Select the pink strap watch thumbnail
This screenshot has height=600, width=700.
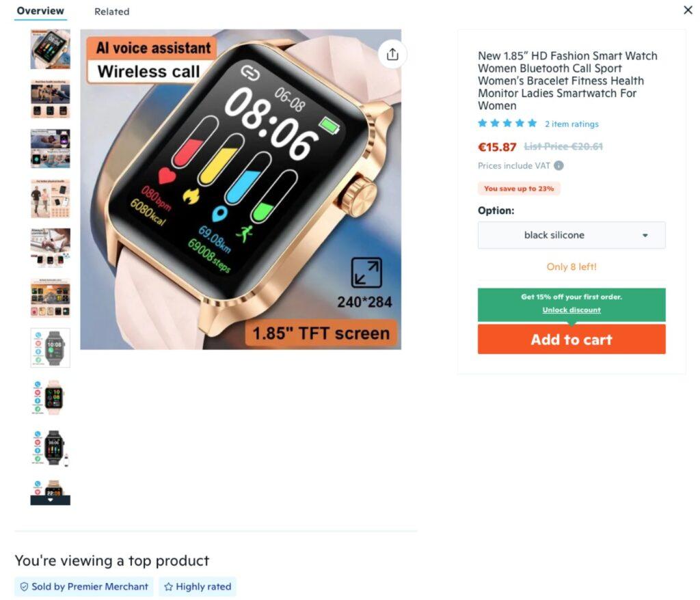[x=50, y=397]
